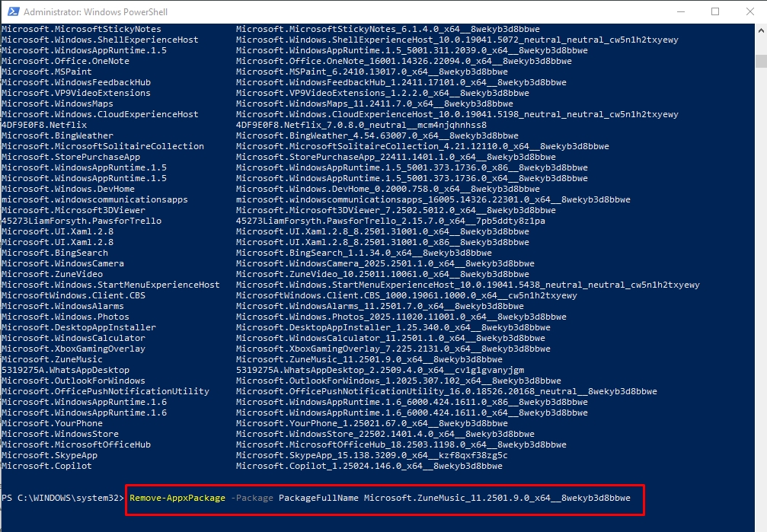The height and width of the screenshot is (532, 767).
Task: Click the PowerShell icon in title bar
Action: click(13, 11)
